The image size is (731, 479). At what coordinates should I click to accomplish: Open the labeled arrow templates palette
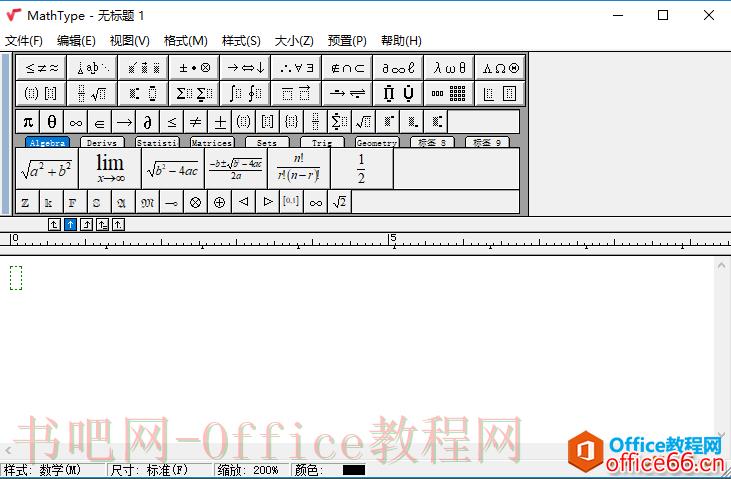coord(347,93)
